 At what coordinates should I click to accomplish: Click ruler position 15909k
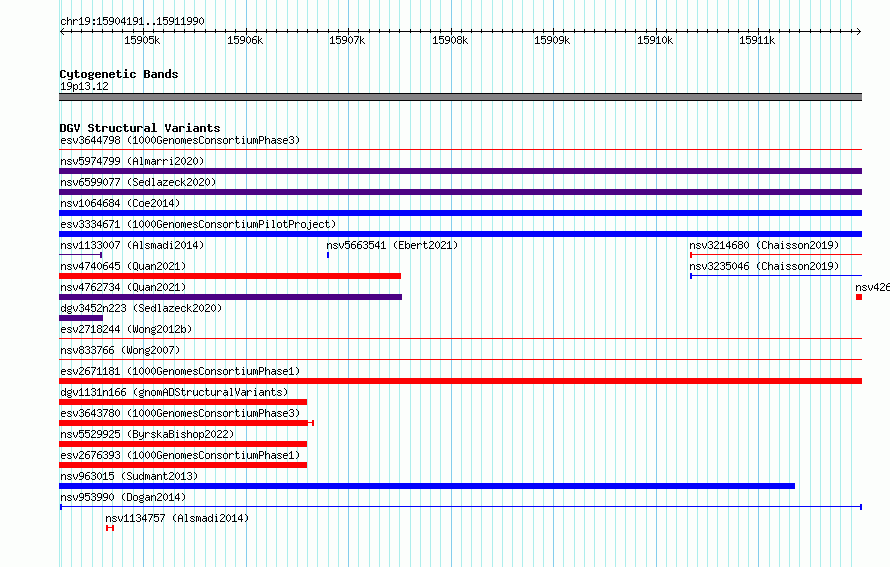552,40
